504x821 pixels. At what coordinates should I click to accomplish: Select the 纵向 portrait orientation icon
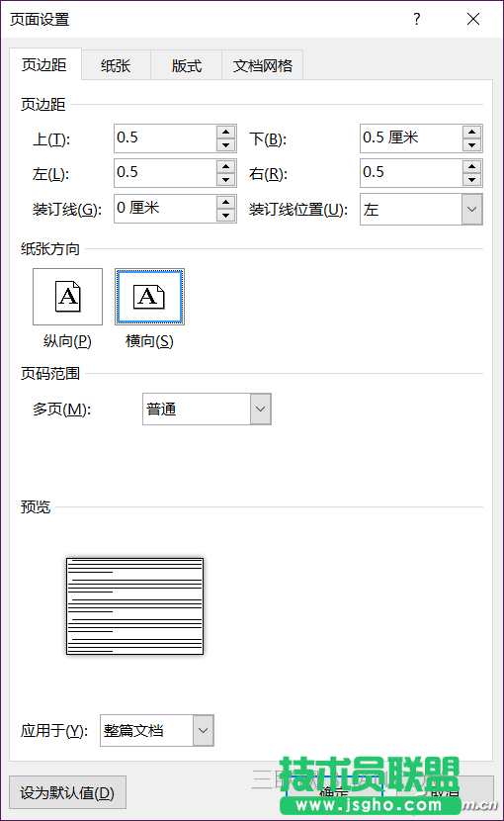click(x=67, y=297)
